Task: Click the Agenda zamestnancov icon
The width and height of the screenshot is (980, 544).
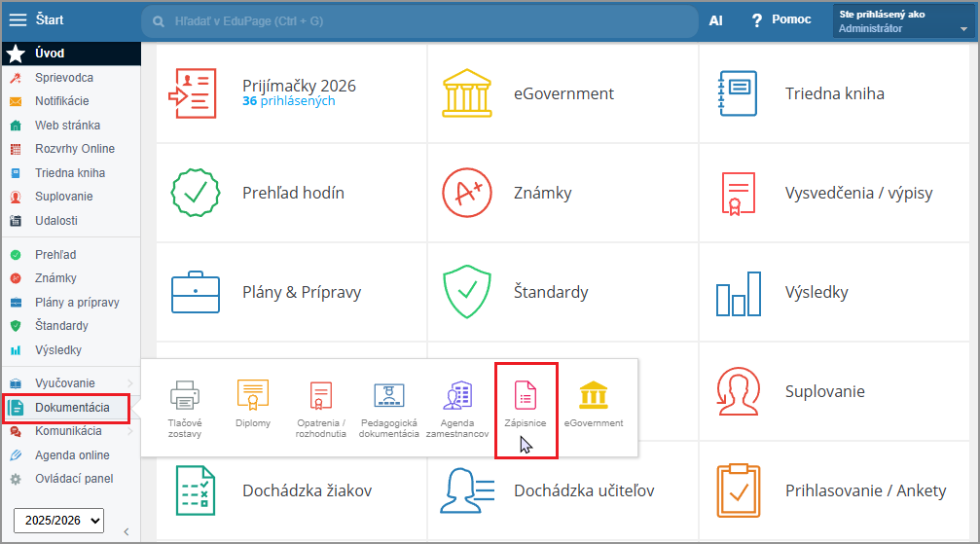Action: (457, 395)
